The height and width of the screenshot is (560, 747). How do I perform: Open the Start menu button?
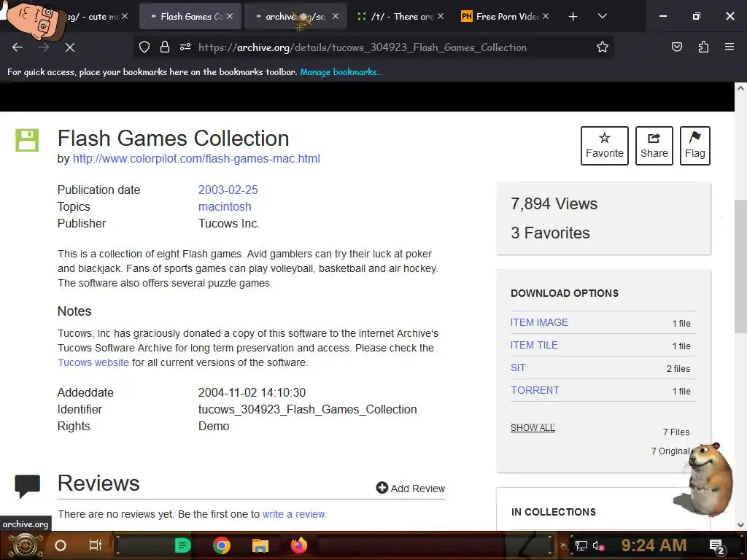tap(25, 545)
